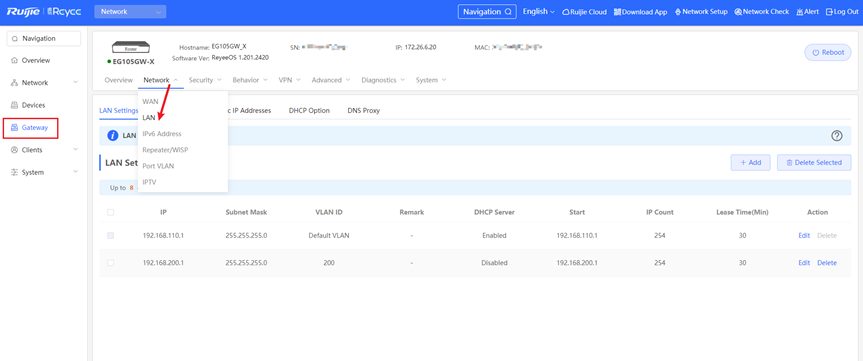This screenshot has height=361, width=863.
Task: Click the Subnet Mask column header
Action: pos(247,212)
